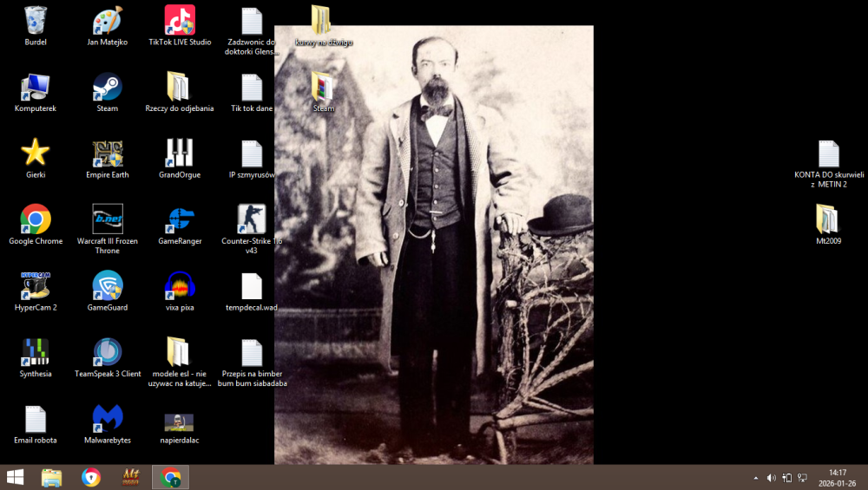The image size is (868, 490).
Task: Select the kurwy na dźwigu folder
Action: [x=321, y=20]
